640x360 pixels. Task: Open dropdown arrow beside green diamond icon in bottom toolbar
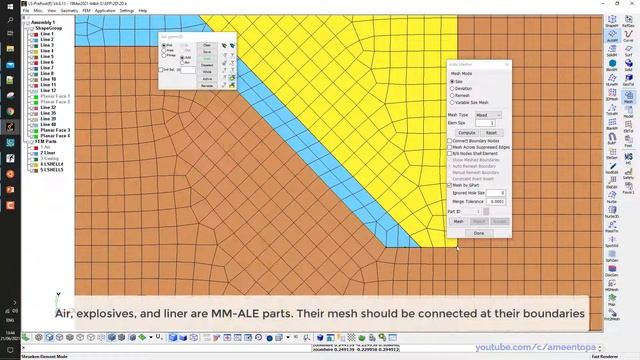tap(151, 338)
